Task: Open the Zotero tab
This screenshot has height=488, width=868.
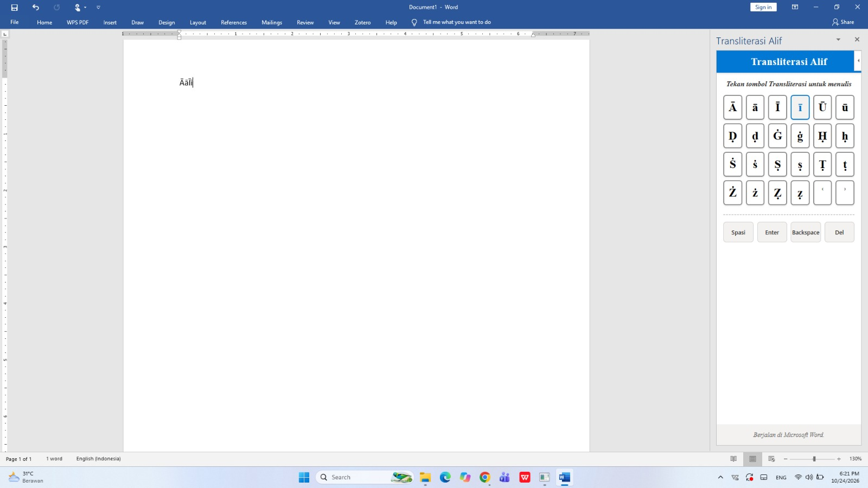Action: point(363,22)
